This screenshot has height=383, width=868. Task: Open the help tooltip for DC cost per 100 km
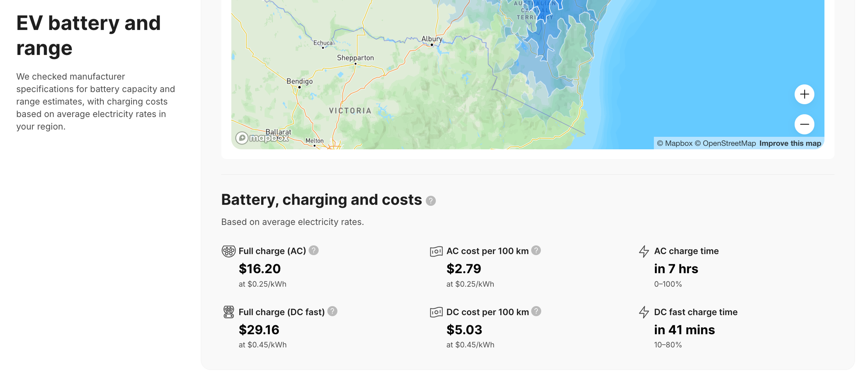536,311
